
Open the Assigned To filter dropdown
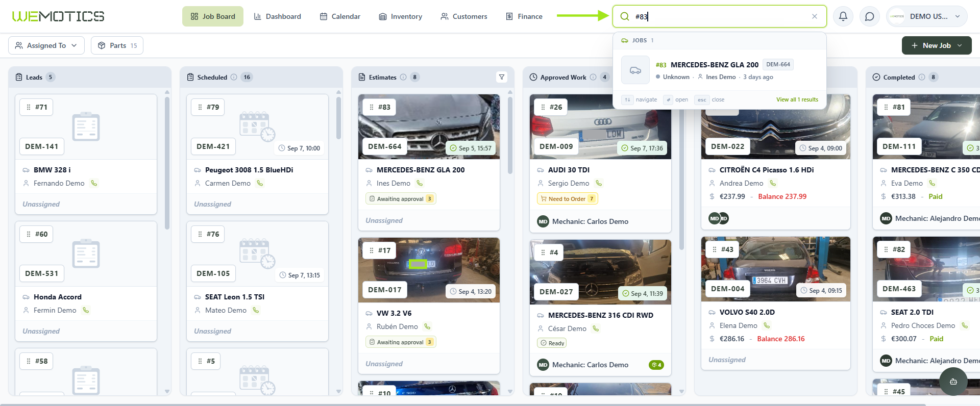coord(46,45)
